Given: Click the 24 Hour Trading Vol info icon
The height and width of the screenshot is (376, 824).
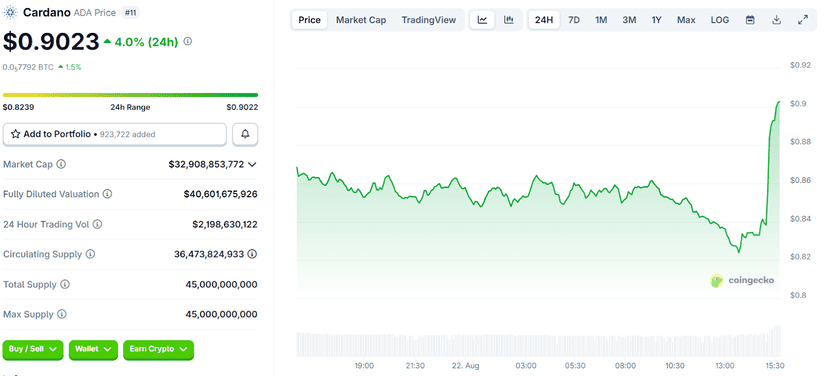Looking at the screenshot, I should (x=97, y=225).
